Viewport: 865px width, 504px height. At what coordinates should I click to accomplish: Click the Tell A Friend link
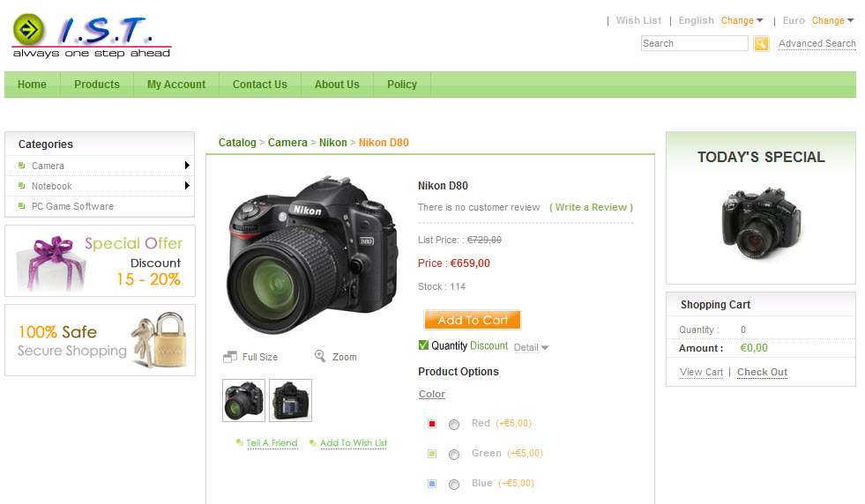[272, 443]
